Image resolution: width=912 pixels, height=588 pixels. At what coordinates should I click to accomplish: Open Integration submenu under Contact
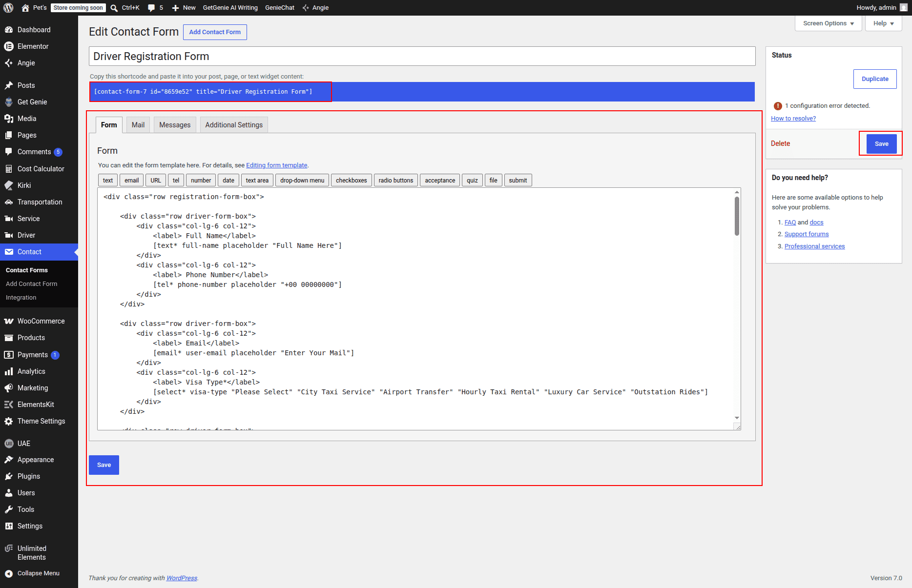(x=21, y=298)
